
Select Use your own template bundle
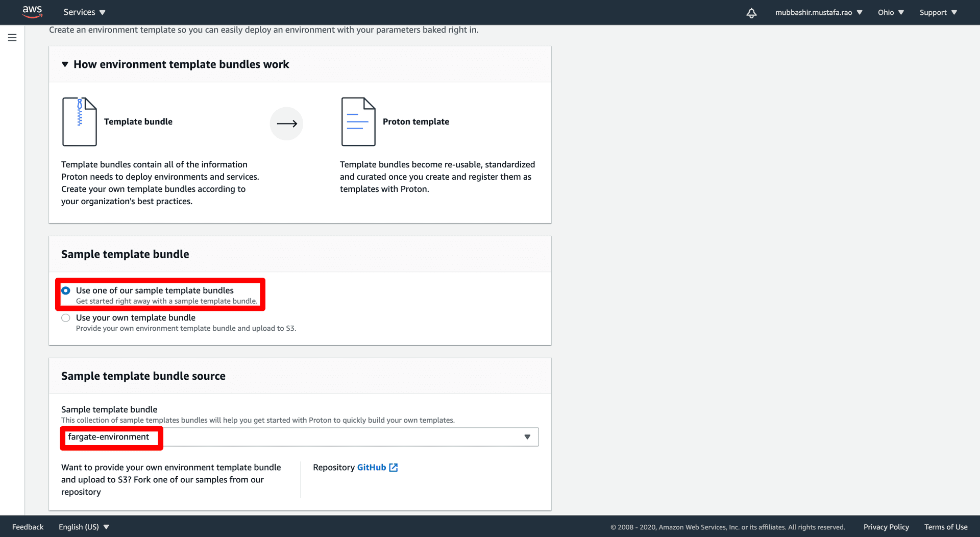(x=66, y=318)
